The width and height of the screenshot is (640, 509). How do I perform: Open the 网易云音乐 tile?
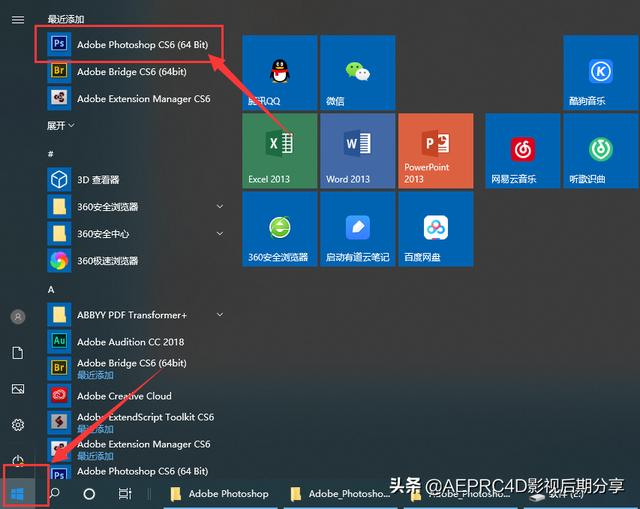[522, 150]
